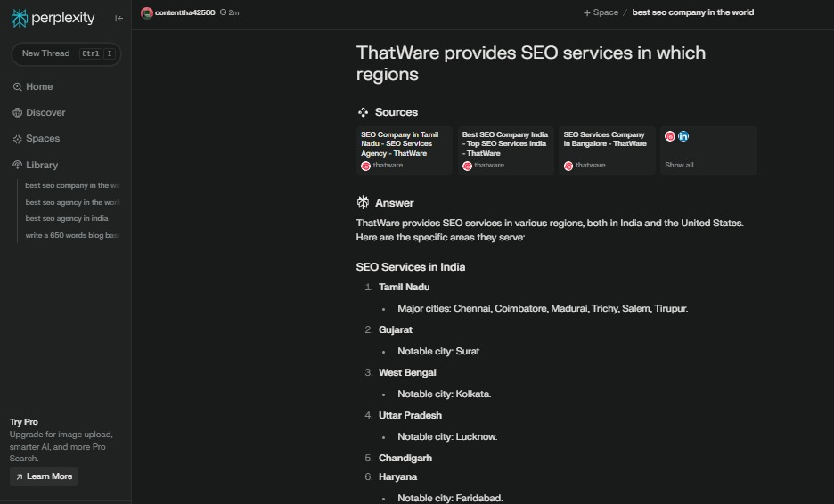The width and height of the screenshot is (834, 504).
Task: Click the 'West Bengal' list item
Action: [407, 373]
